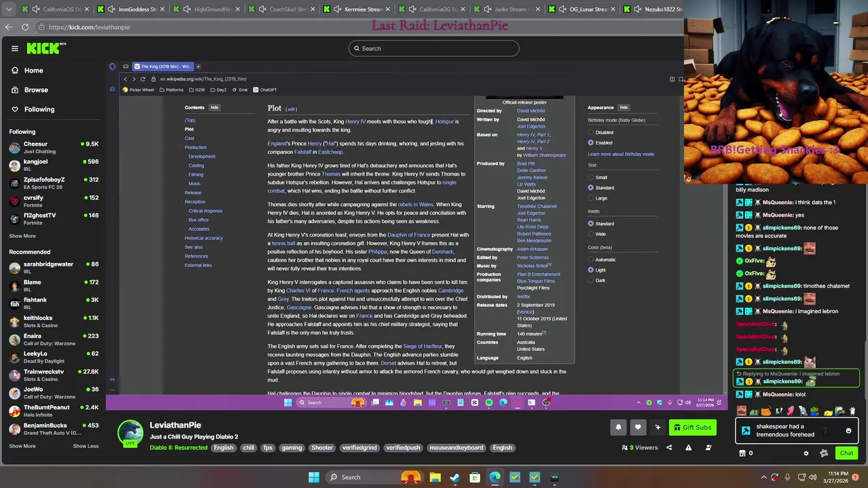Click the Kick logo
Image resolution: width=868 pixels, height=488 pixels.
(x=46, y=48)
